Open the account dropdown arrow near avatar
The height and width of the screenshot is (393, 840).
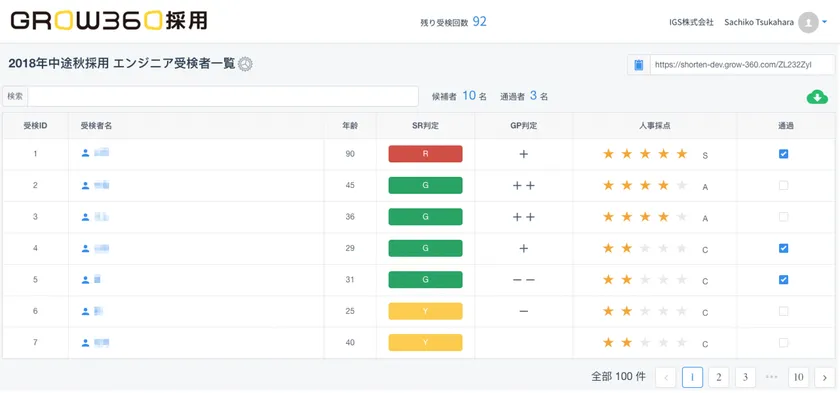click(824, 22)
